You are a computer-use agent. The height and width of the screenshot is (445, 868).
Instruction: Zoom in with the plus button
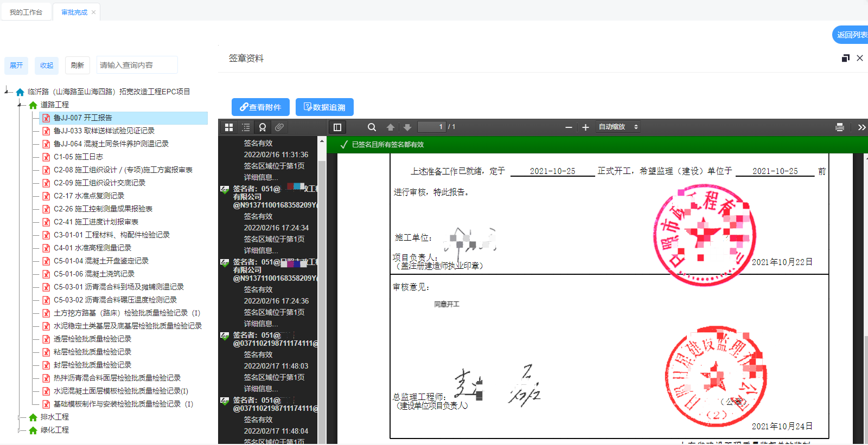coord(585,127)
